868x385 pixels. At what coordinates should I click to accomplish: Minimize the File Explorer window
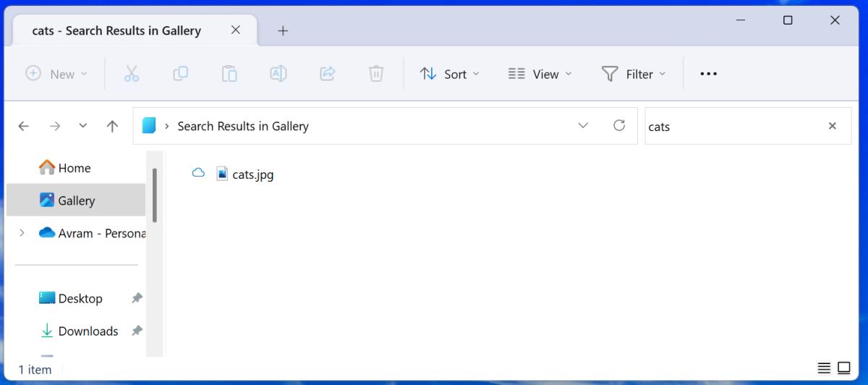(741, 20)
